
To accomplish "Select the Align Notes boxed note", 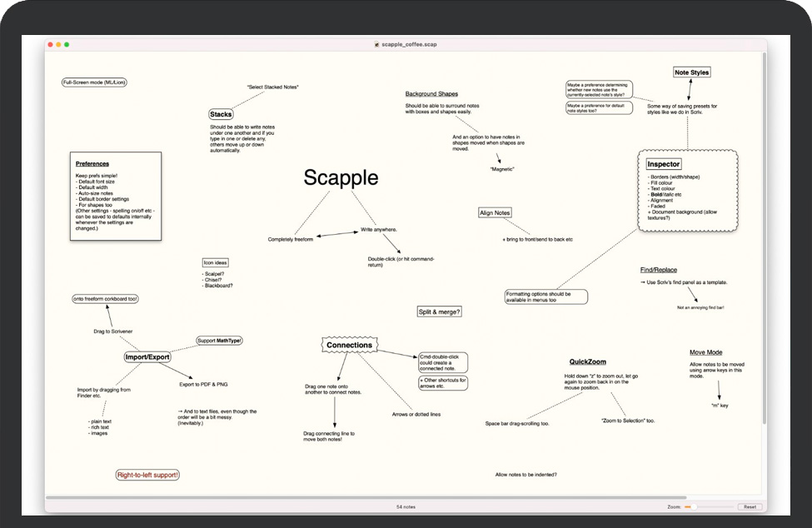I will [x=495, y=213].
